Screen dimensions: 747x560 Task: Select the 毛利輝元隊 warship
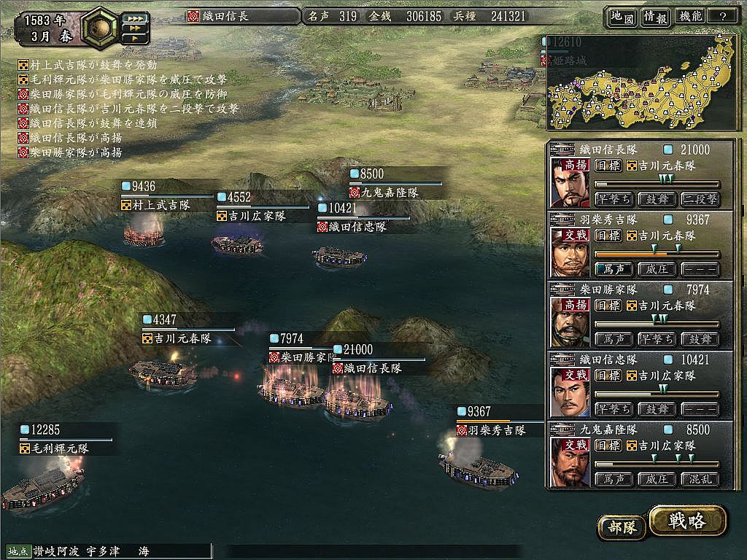(43, 486)
